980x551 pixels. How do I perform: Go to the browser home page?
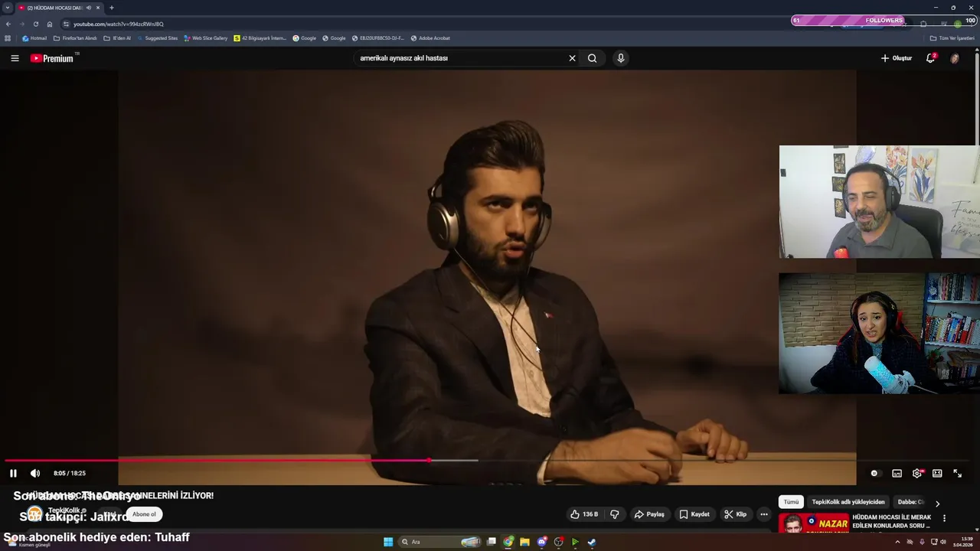(x=50, y=24)
